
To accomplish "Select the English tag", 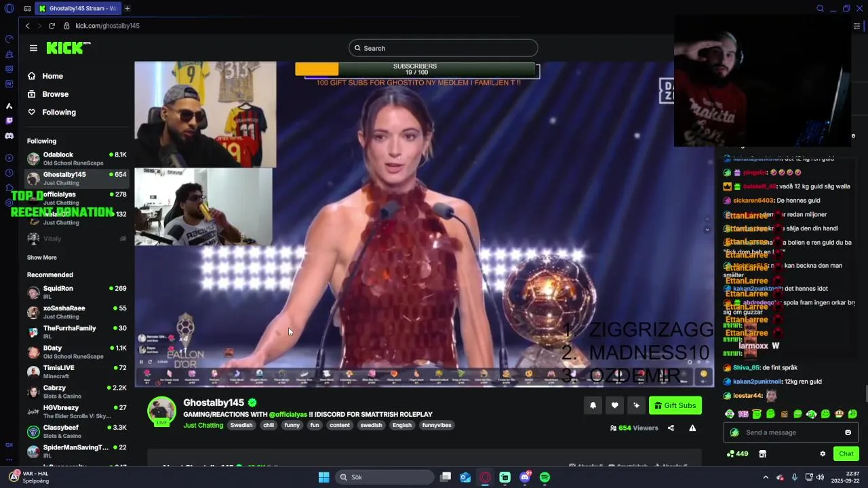I will click(402, 425).
